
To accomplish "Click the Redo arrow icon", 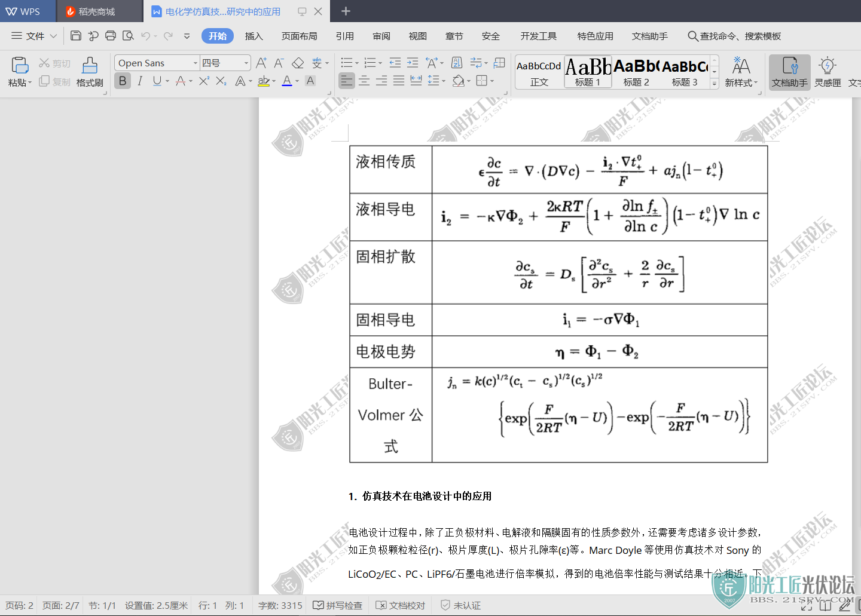I will click(x=169, y=36).
